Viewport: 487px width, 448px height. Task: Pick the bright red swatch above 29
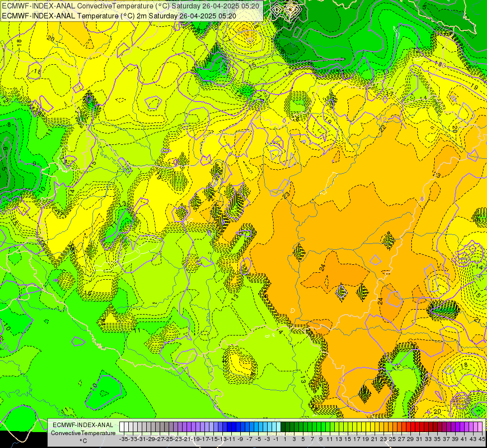tap(413, 427)
